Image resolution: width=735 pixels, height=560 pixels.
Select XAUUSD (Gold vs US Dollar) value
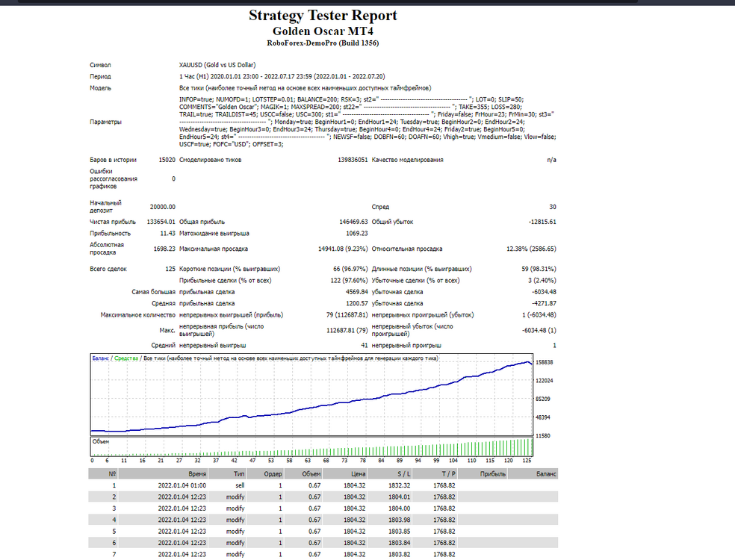point(217,65)
